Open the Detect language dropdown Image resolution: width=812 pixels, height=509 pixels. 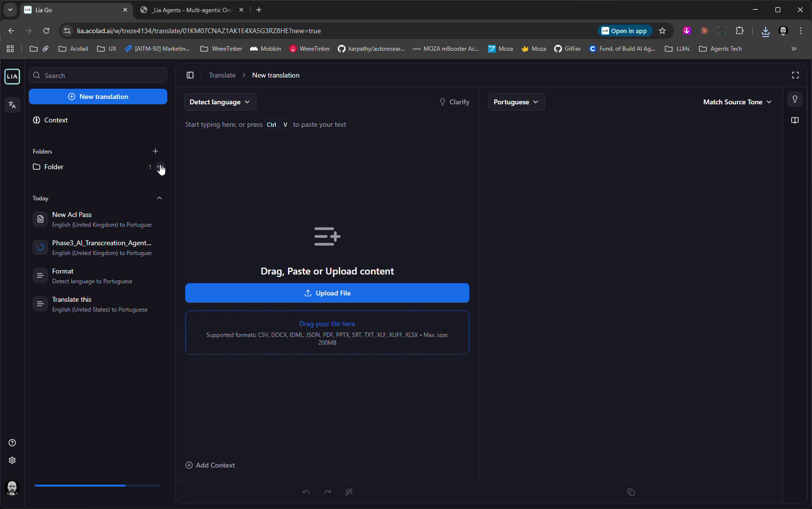click(219, 102)
